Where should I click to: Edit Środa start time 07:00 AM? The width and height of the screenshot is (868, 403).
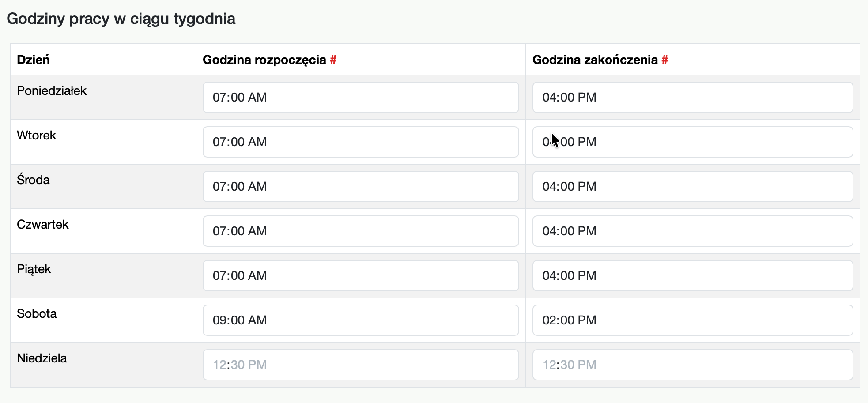point(360,186)
